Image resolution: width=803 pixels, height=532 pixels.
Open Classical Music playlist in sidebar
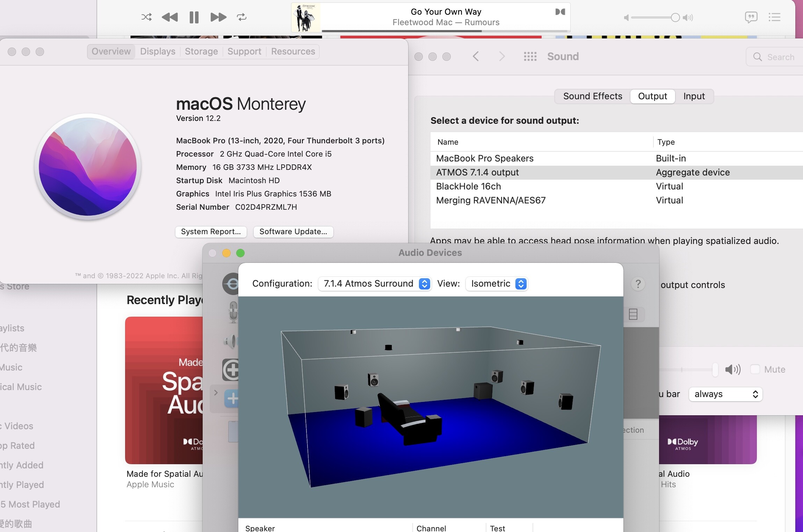[21, 387]
